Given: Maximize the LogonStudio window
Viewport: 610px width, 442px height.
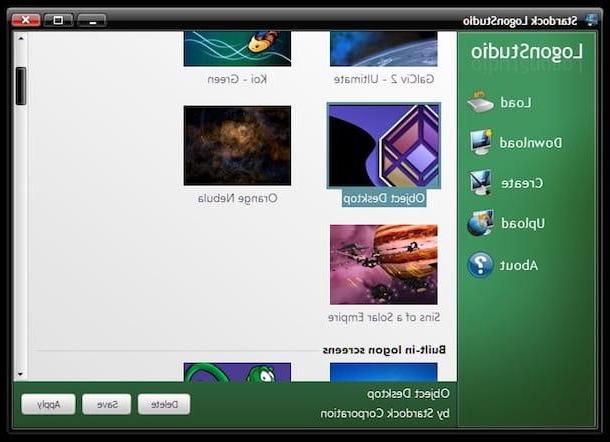Looking at the screenshot, I should pos(58,20).
